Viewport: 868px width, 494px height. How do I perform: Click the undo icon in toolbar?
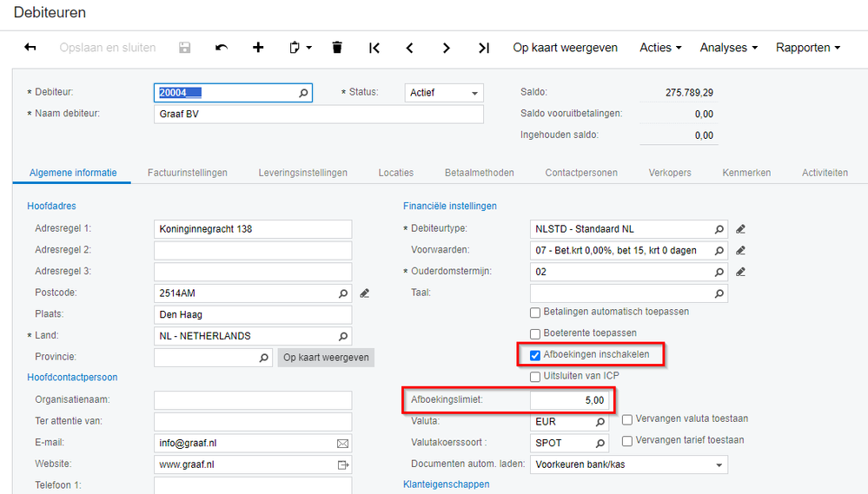point(222,48)
